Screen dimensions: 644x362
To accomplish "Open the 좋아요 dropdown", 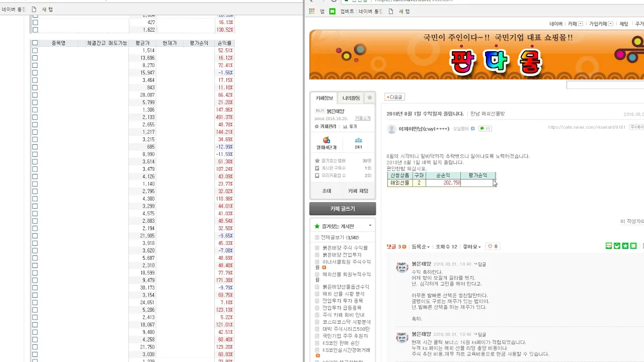I will tap(472, 247).
